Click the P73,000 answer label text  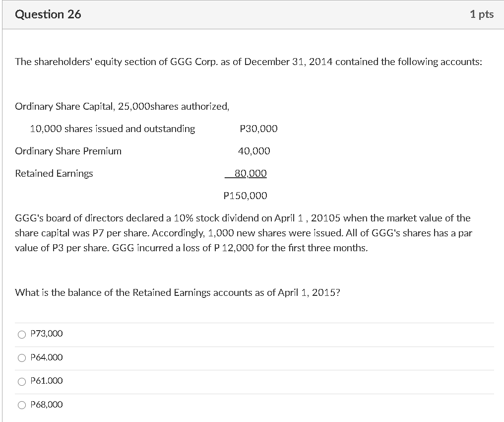46,334
